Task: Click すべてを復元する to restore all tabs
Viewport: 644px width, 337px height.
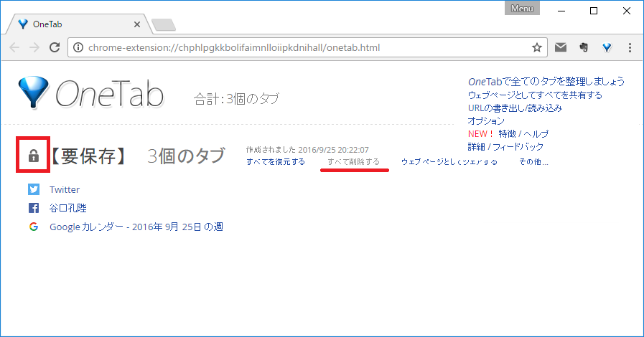Action: point(275,162)
